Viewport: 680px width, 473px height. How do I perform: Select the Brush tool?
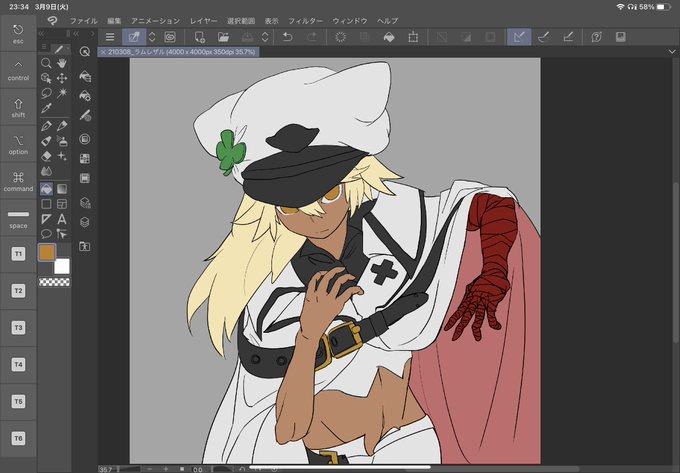tap(46, 141)
